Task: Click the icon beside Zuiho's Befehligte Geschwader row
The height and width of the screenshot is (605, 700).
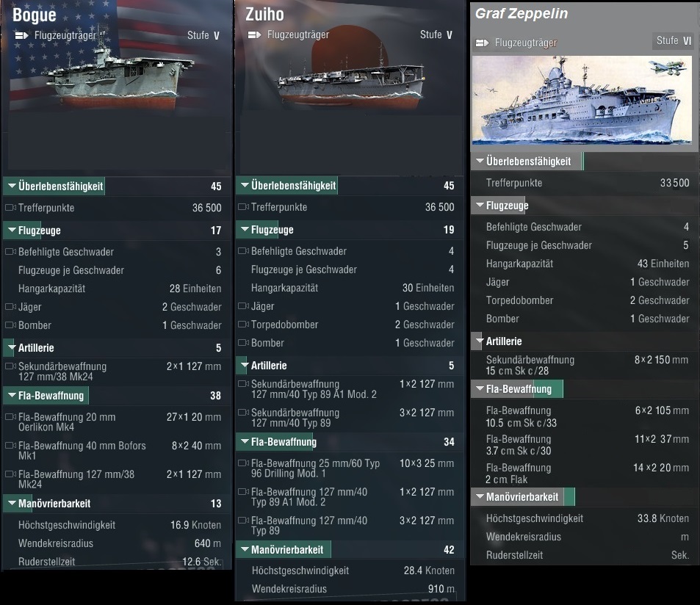Action: point(242,251)
